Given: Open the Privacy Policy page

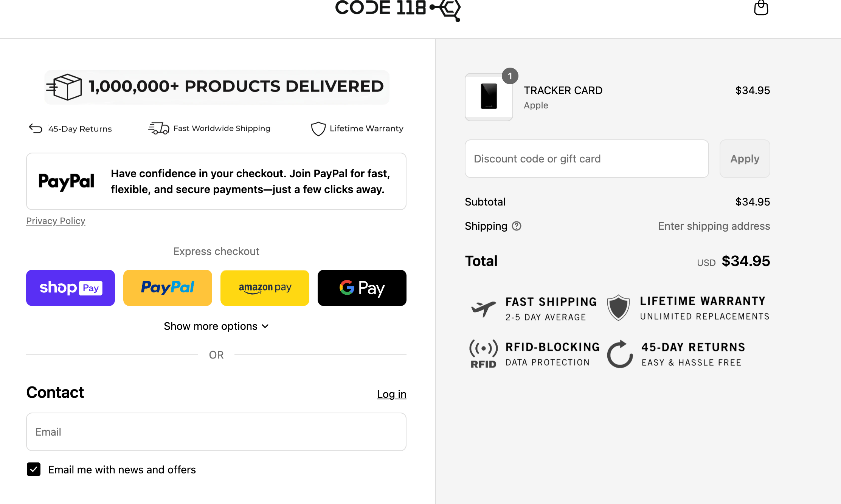Looking at the screenshot, I should click(x=56, y=221).
